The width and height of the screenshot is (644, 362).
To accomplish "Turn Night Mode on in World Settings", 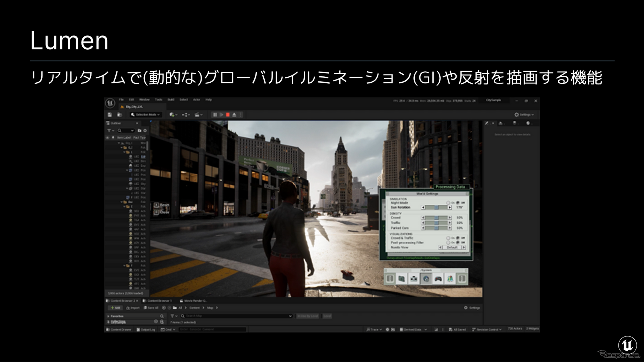I will pyautogui.click(x=448, y=203).
